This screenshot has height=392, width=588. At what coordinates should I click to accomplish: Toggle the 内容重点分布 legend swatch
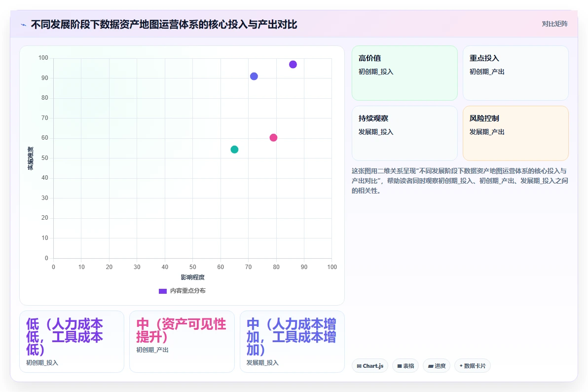(x=163, y=291)
